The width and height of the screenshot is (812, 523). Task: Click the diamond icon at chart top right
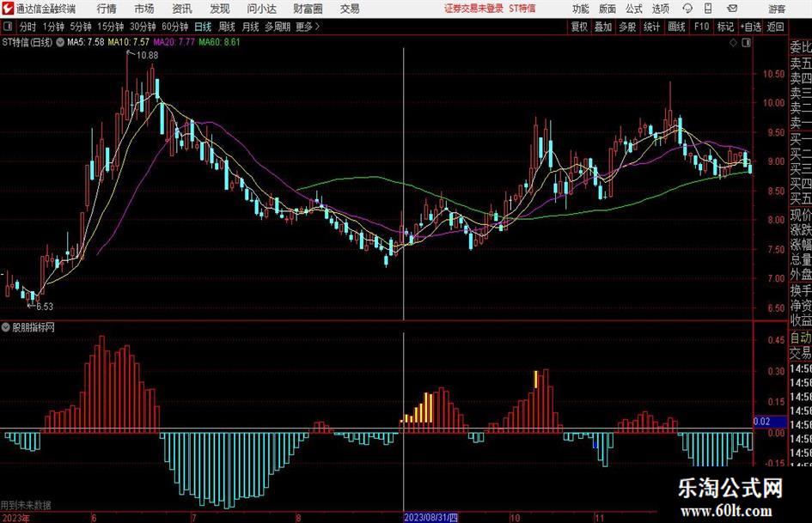click(733, 43)
